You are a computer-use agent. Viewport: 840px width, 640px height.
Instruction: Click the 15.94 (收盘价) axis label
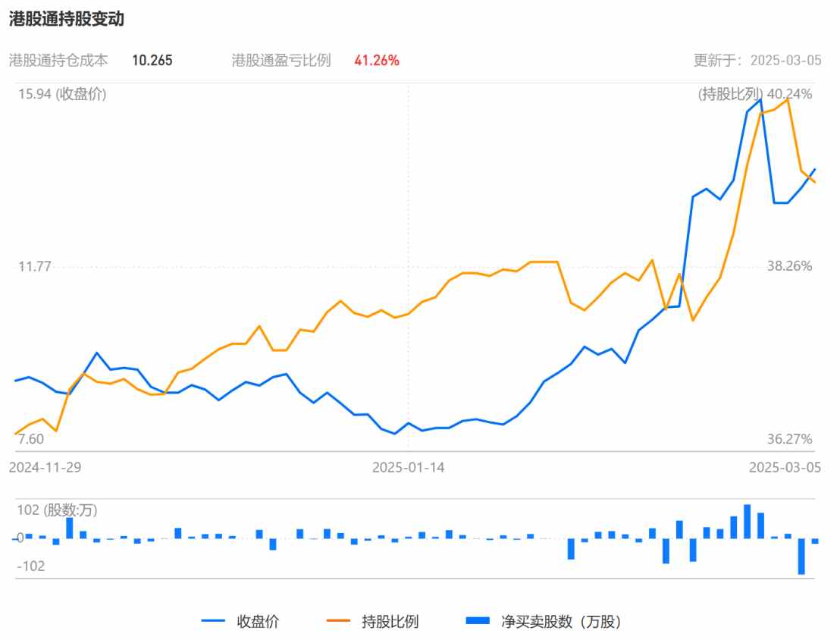pos(62,94)
